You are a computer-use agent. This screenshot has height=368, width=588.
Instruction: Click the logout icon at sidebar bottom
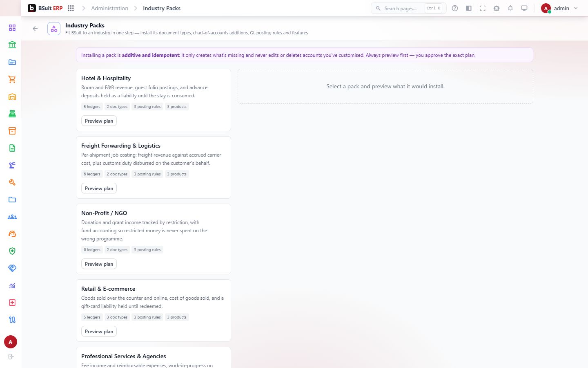(x=11, y=357)
